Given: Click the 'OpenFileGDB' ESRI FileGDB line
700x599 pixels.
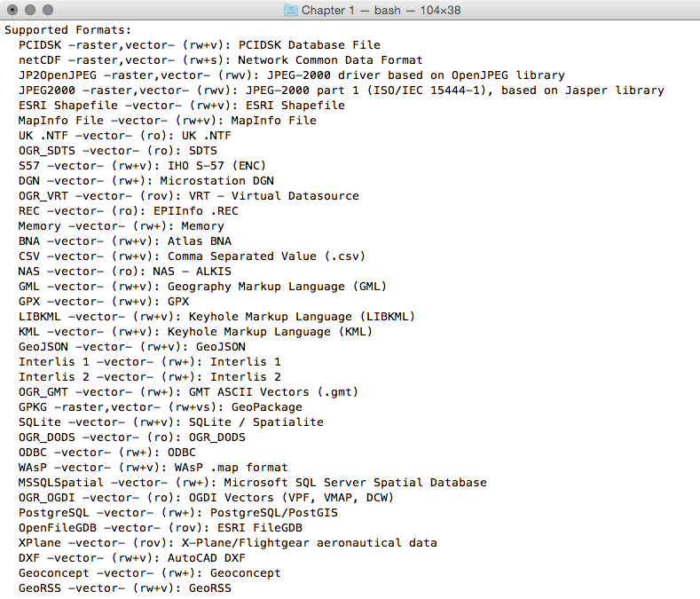Looking at the screenshot, I should pos(161,528).
